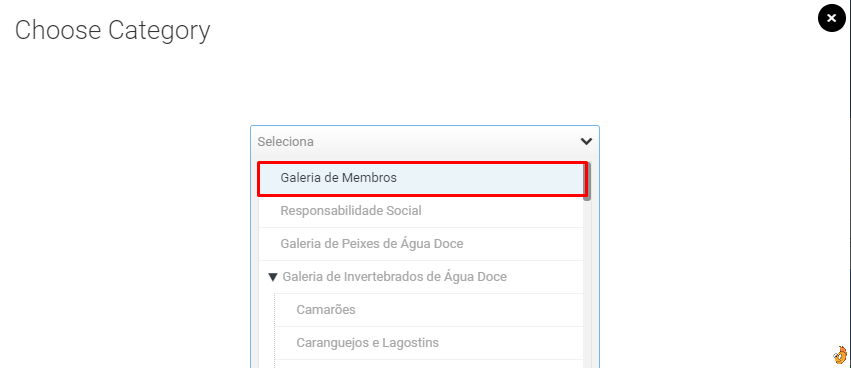Click the chevron arrow on Seleciona dropdown
Image resolution: width=851 pixels, height=368 pixels.
pyautogui.click(x=586, y=142)
